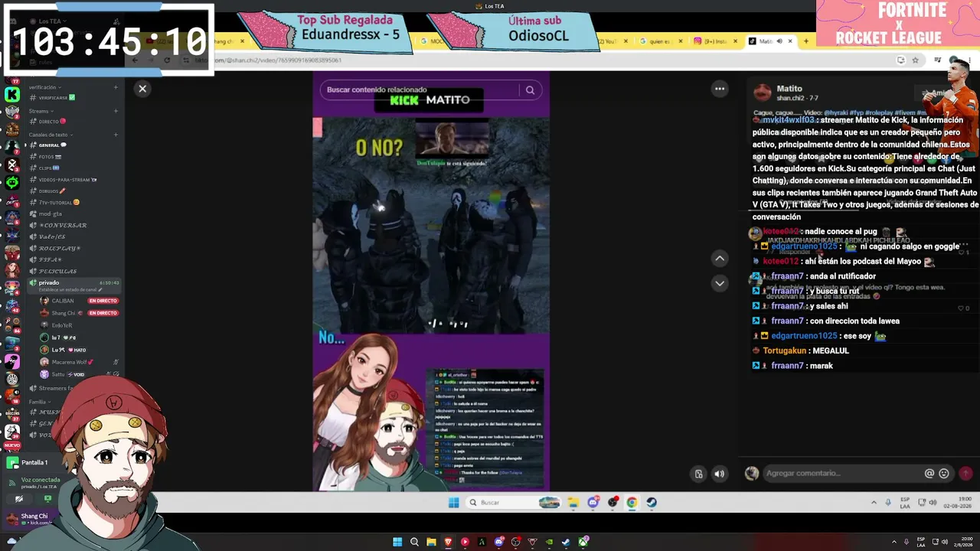Screen dimensions: 980x551
Task: Select the privado voice channel
Action: coord(73,285)
